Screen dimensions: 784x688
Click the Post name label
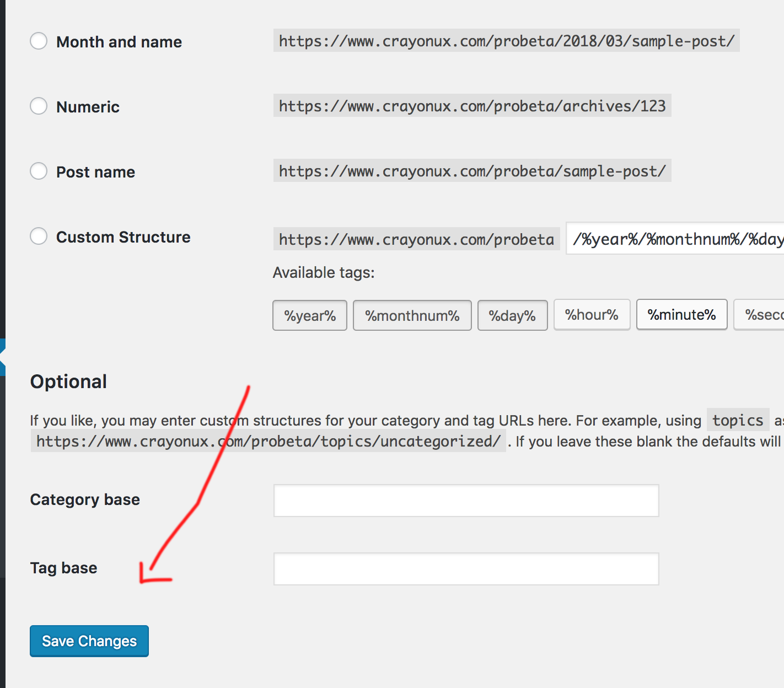pyautogui.click(x=96, y=172)
